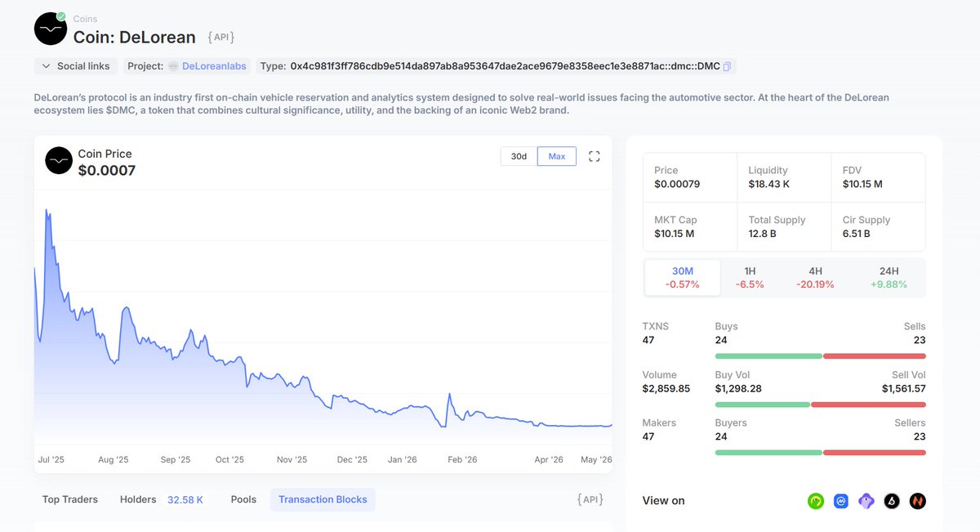Screen dimensions: 980x532
Task: Click the coin logo beside Coin Price
Action: (x=59, y=161)
